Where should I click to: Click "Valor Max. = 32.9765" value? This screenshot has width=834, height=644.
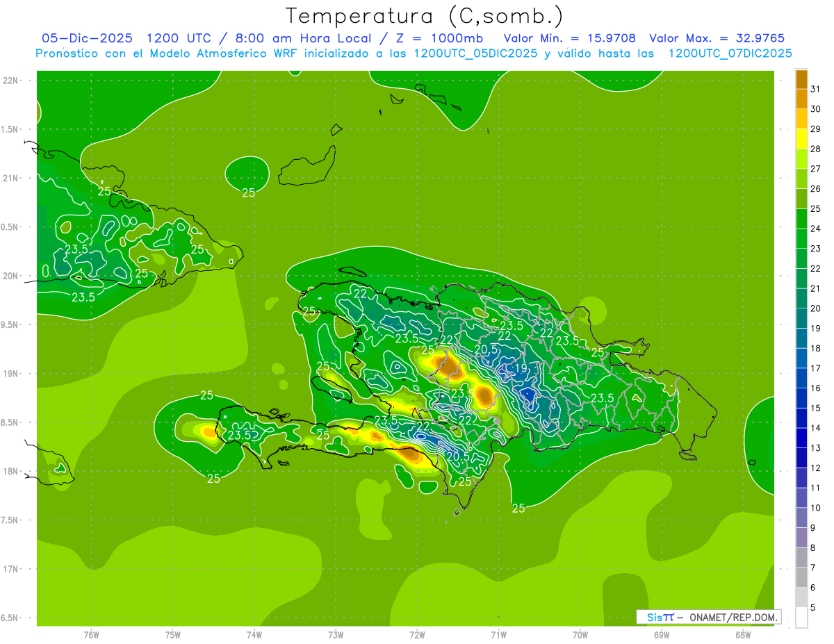click(717, 38)
